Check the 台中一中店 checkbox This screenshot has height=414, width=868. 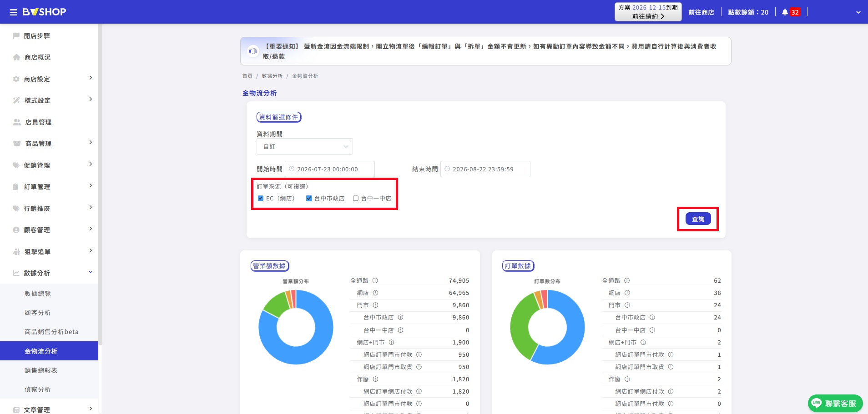point(356,199)
